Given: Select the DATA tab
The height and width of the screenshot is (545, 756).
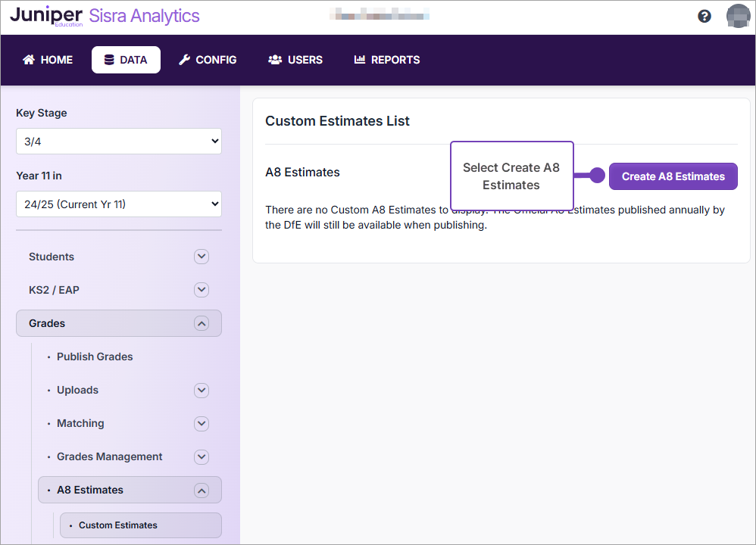Looking at the screenshot, I should 126,60.
